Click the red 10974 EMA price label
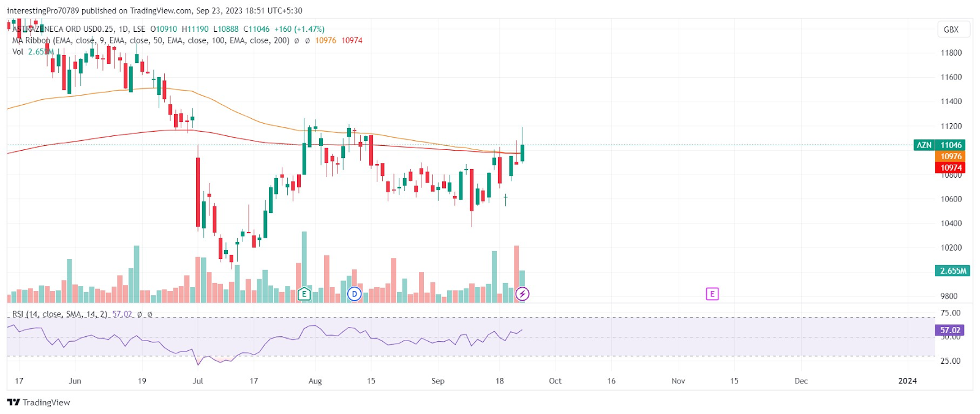 tap(951, 167)
